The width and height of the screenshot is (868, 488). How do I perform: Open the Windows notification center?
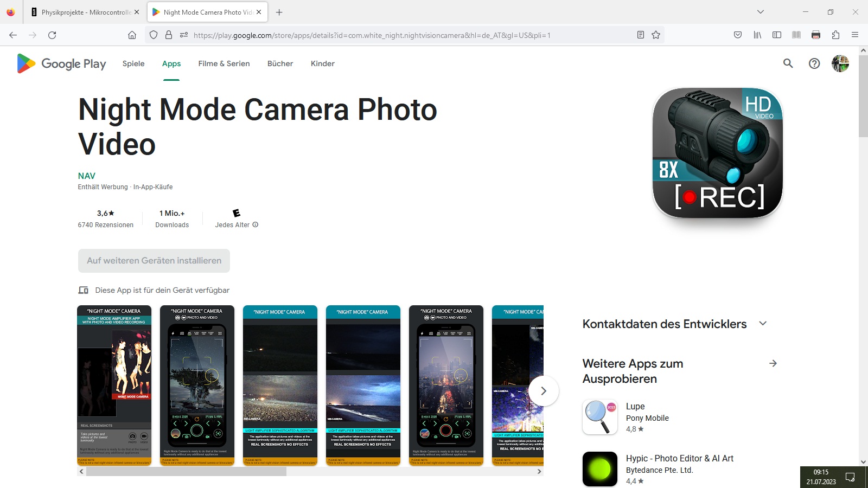coord(850,477)
